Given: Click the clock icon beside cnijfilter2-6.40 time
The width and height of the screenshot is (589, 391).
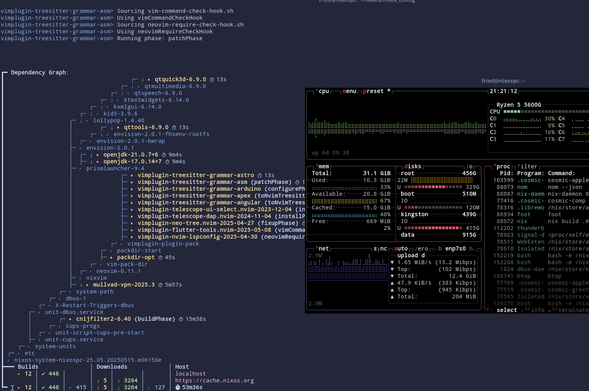Looking at the screenshot, I should 181,319.
